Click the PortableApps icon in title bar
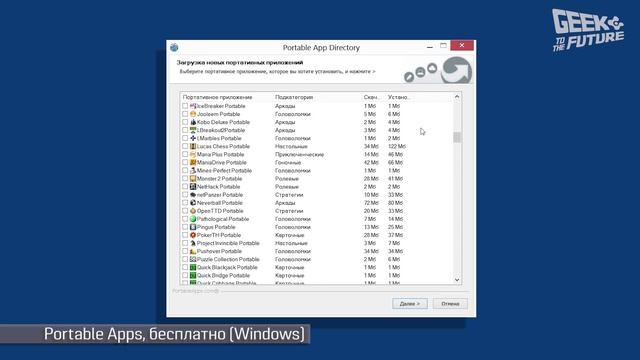Viewport: 640px width, 360px height. (x=174, y=47)
